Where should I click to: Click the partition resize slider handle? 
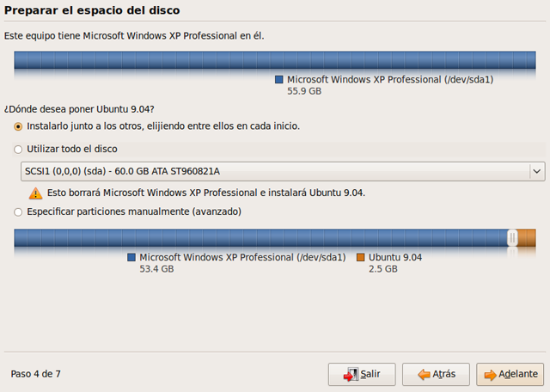coord(513,238)
